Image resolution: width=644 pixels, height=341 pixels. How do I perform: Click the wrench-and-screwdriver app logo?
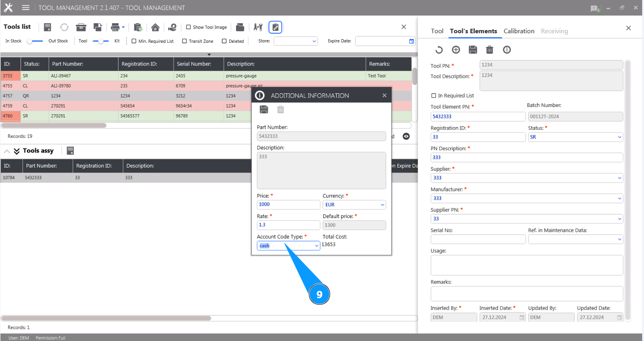click(x=8, y=8)
